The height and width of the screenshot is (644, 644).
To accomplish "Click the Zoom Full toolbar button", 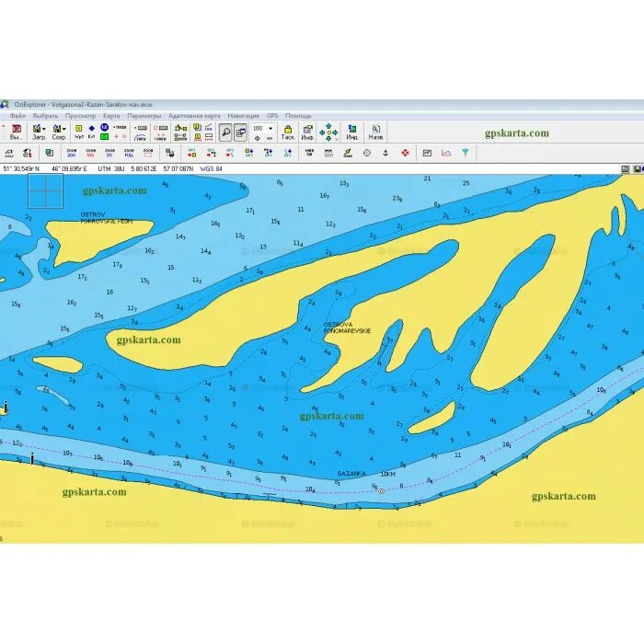I will (129, 154).
